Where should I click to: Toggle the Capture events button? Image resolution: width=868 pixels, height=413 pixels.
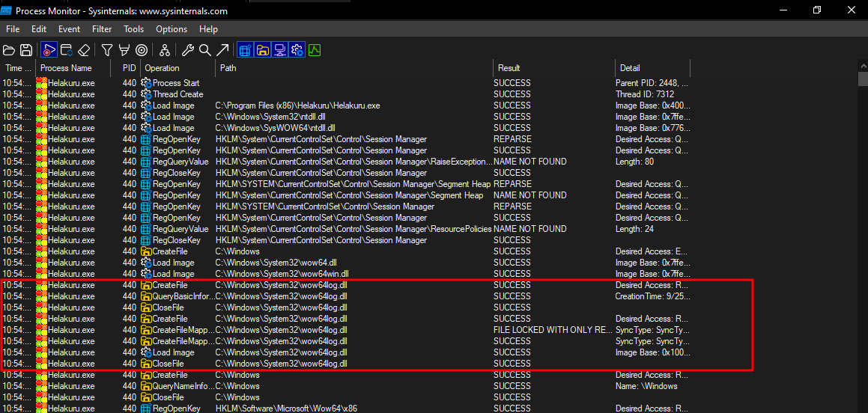49,50
